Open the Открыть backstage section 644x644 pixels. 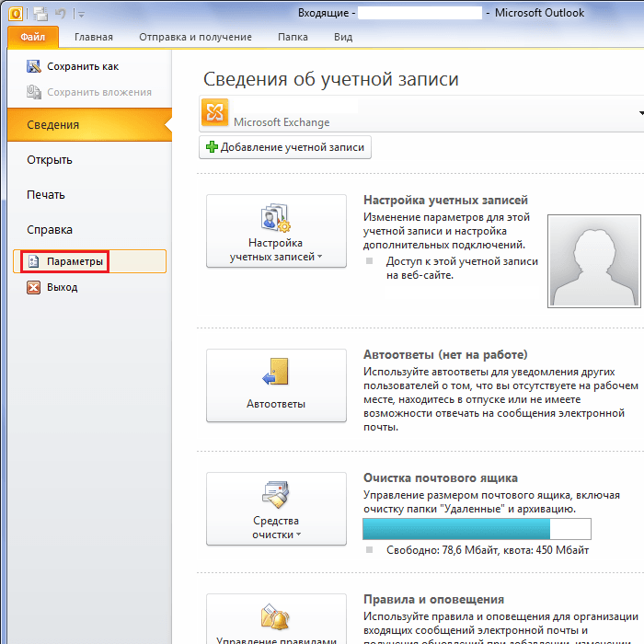[x=50, y=160]
